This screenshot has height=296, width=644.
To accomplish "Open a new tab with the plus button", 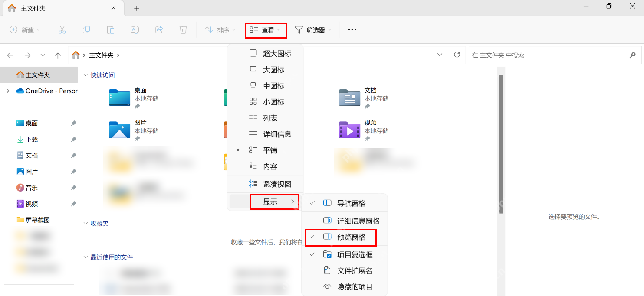I will point(137,8).
